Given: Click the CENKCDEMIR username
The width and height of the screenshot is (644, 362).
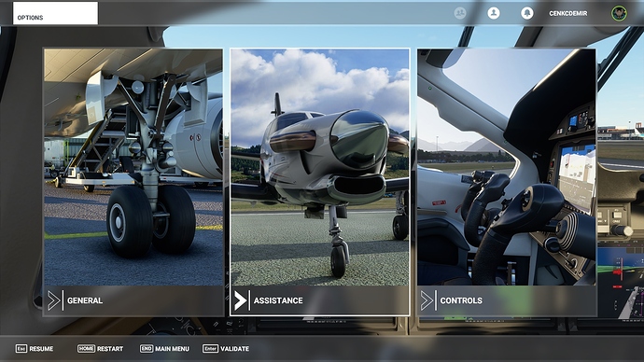Looking at the screenshot, I should [568, 14].
